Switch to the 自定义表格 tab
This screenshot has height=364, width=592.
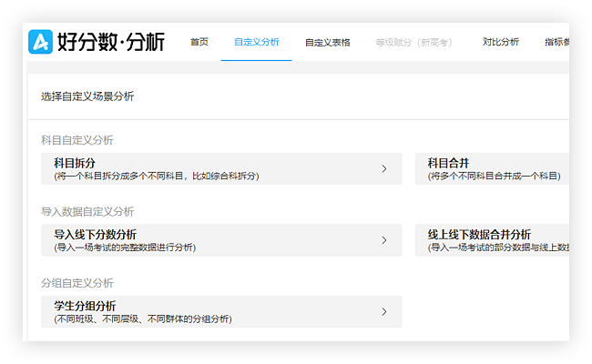[327, 42]
